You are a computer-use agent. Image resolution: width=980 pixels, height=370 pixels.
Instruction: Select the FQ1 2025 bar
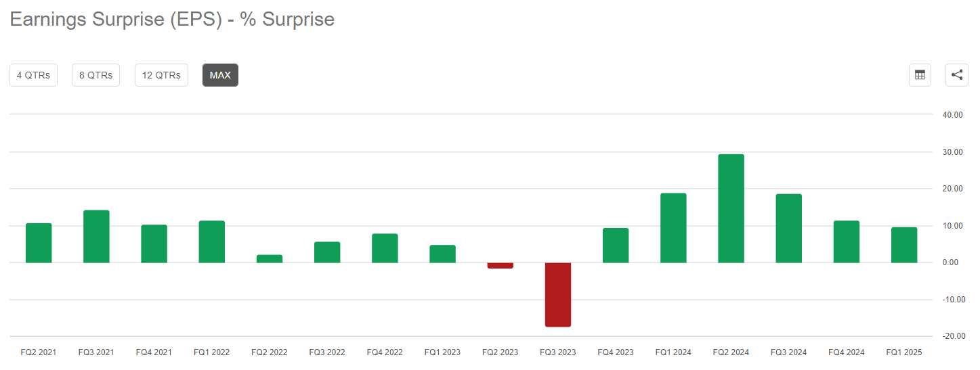point(904,245)
